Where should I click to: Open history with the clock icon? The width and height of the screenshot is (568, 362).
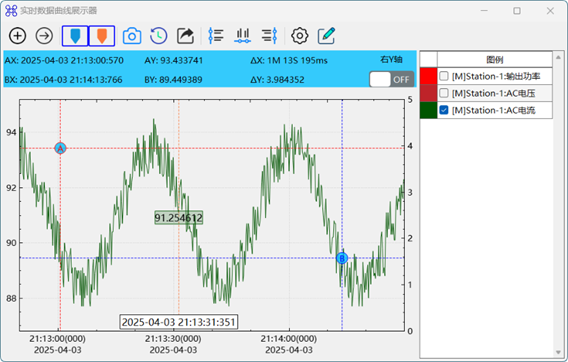(x=159, y=36)
